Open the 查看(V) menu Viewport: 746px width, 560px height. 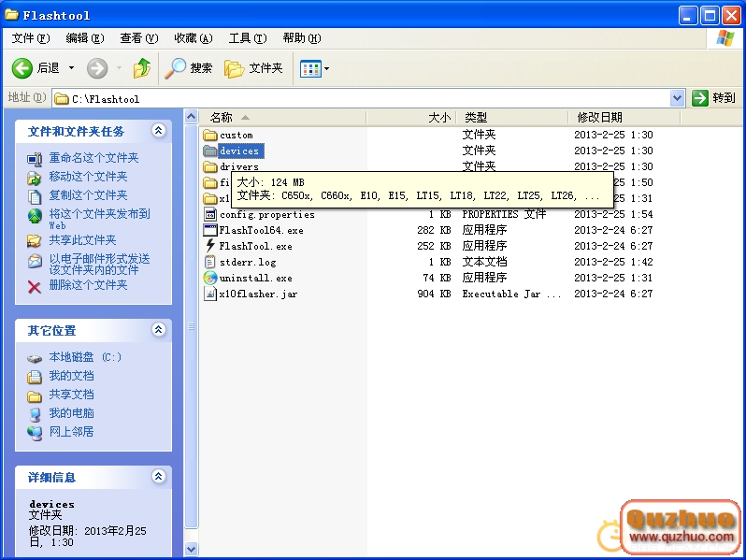coord(139,38)
